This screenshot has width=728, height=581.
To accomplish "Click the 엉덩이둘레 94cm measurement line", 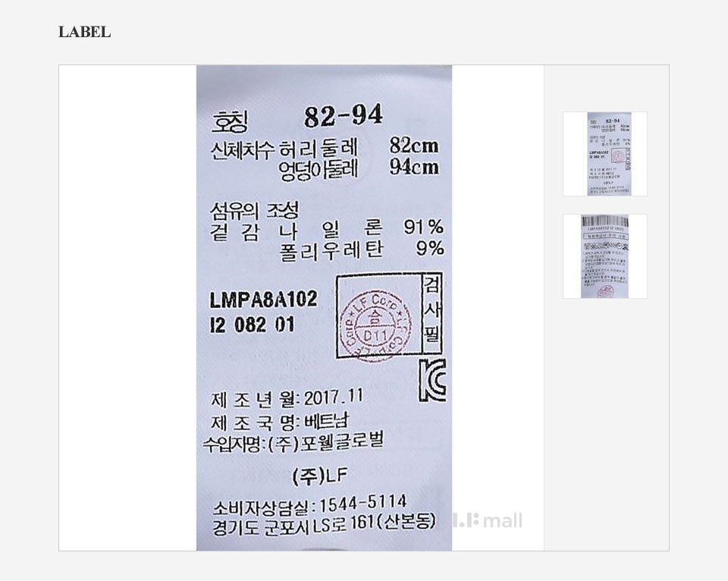I will (359, 168).
